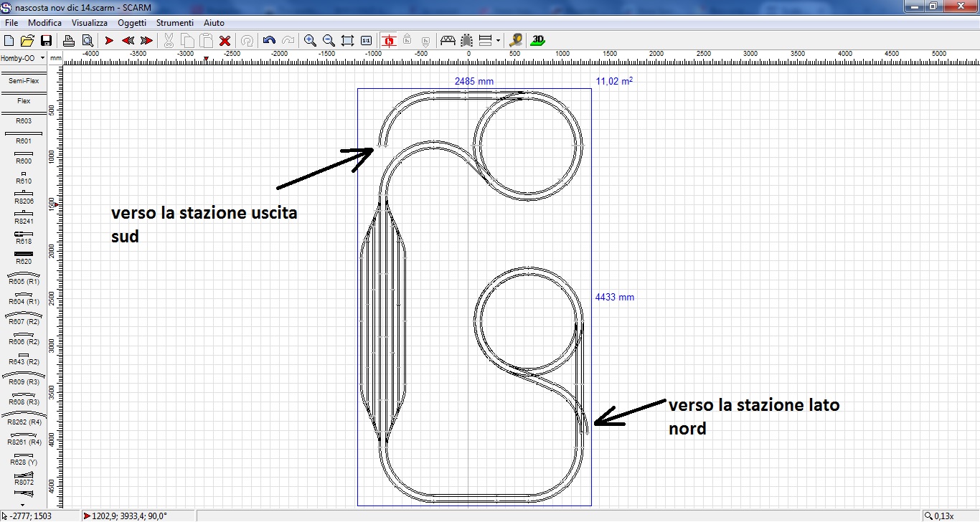Open a file with folder icon
The image size is (980, 522).
point(27,40)
